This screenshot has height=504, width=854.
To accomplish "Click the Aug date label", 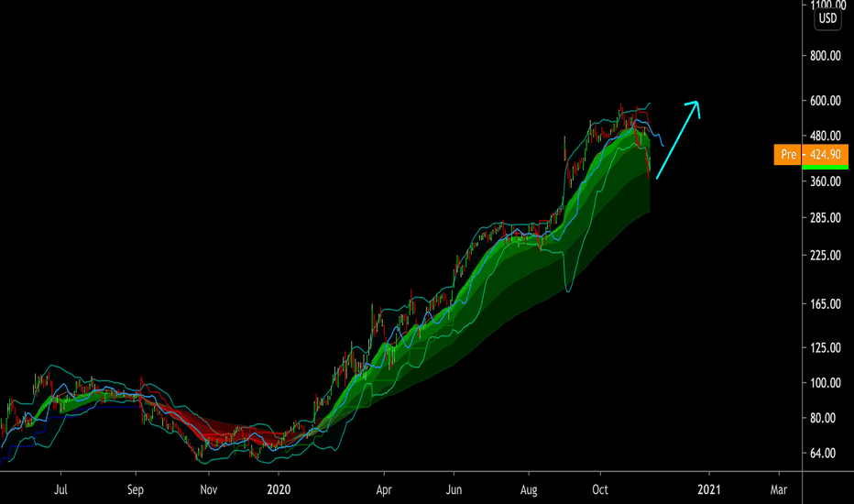I will 529,489.
